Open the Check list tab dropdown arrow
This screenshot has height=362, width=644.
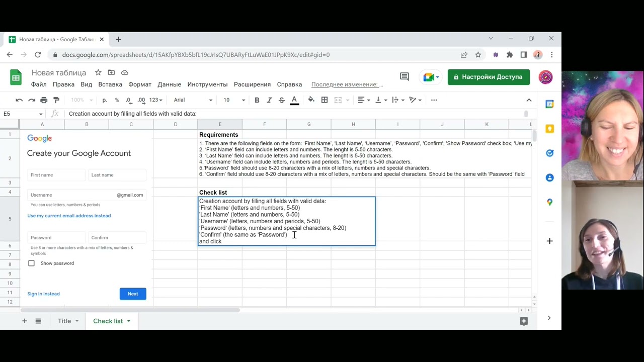pyautogui.click(x=129, y=321)
